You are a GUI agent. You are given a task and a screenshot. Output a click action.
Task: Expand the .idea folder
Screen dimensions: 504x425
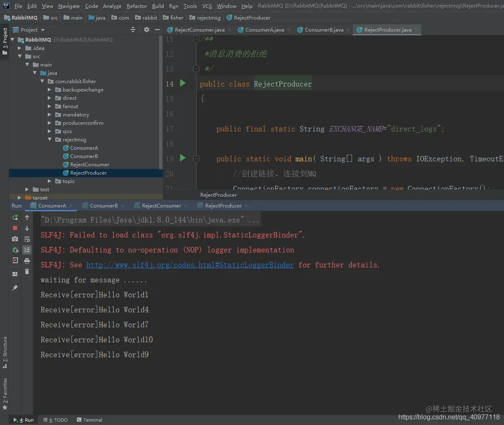[20, 48]
